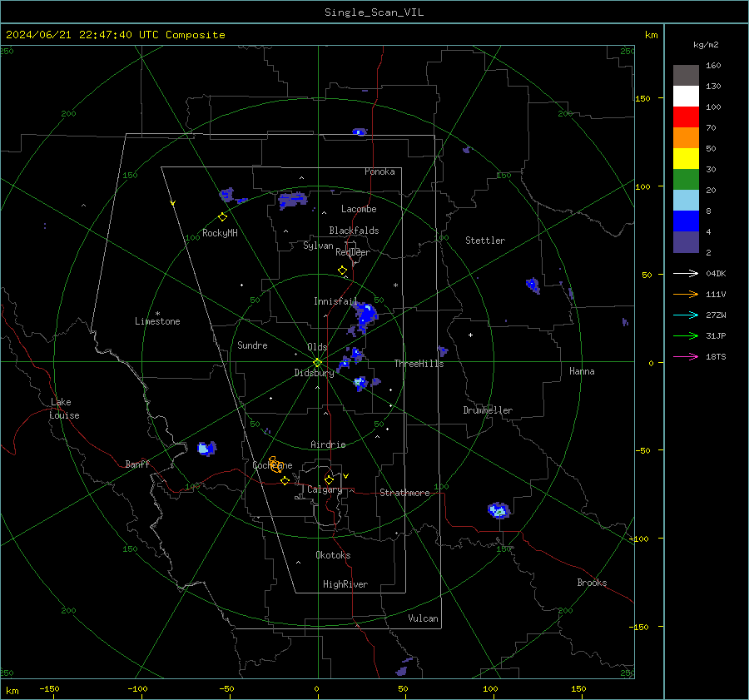Click the Brooks map label
Image resolution: width=749 pixels, height=700 pixels.
(x=592, y=583)
